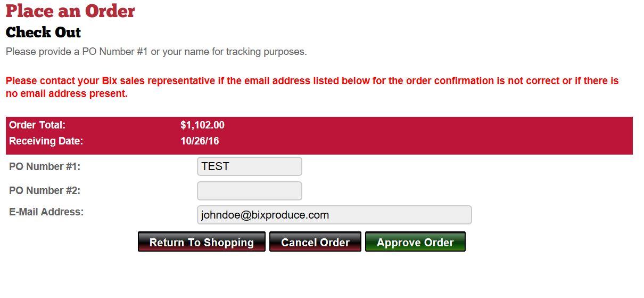Click the Check Out subheading
This screenshot has width=644, height=298.
[x=43, y=33]
